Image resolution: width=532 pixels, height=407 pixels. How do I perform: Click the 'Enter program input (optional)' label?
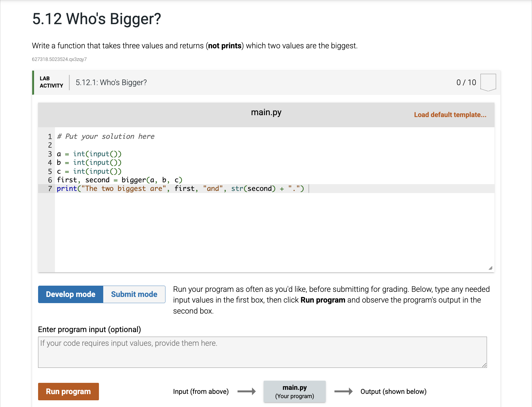coord(89,329)
